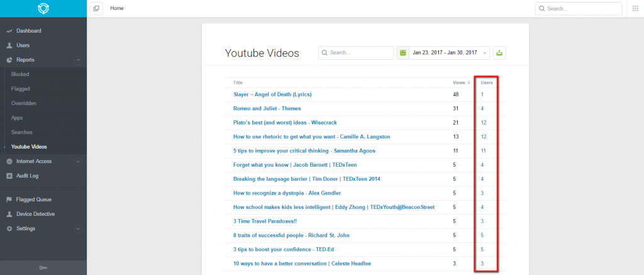Click the key icon below the sidebar

point(43,268)
